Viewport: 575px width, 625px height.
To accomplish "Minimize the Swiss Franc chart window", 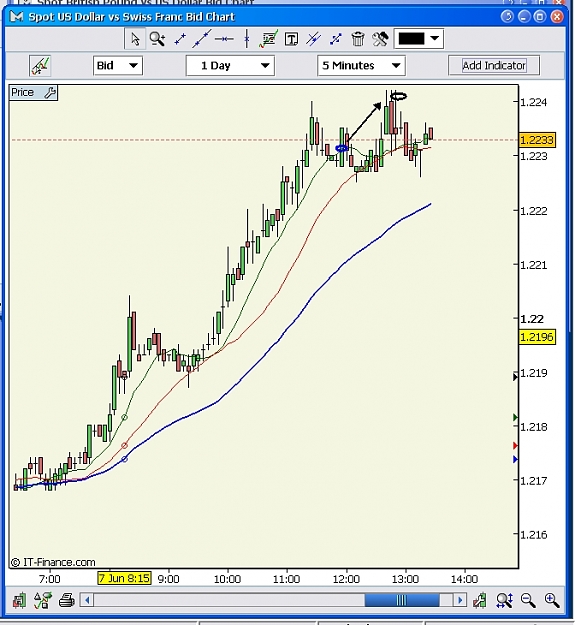I will point(524,17).
